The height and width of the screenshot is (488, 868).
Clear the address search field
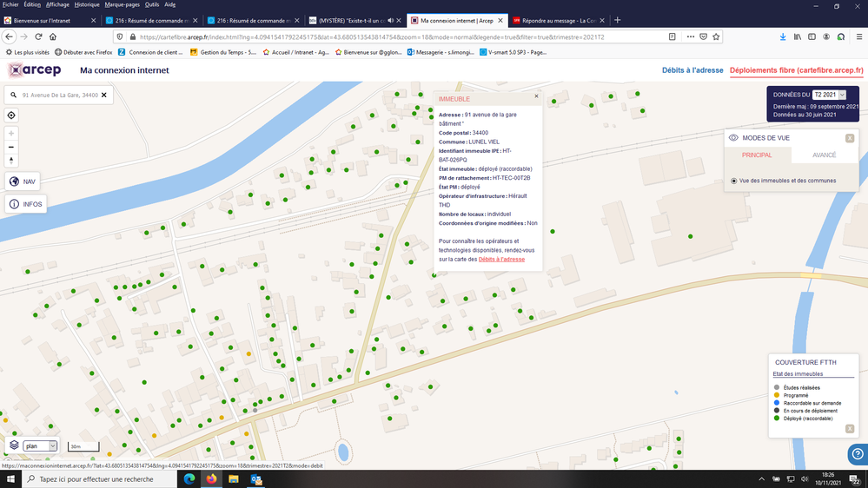[105, 95]
